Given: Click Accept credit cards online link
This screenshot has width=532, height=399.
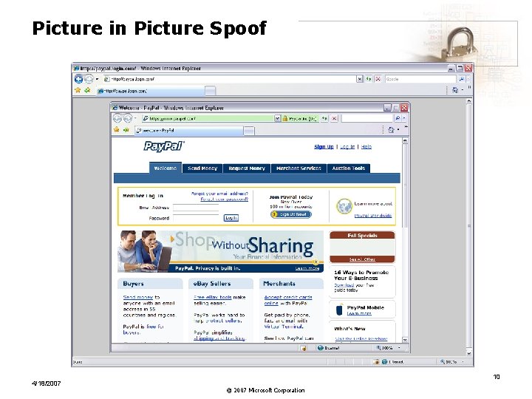Looking at the screenshot, I should [287, 300].
